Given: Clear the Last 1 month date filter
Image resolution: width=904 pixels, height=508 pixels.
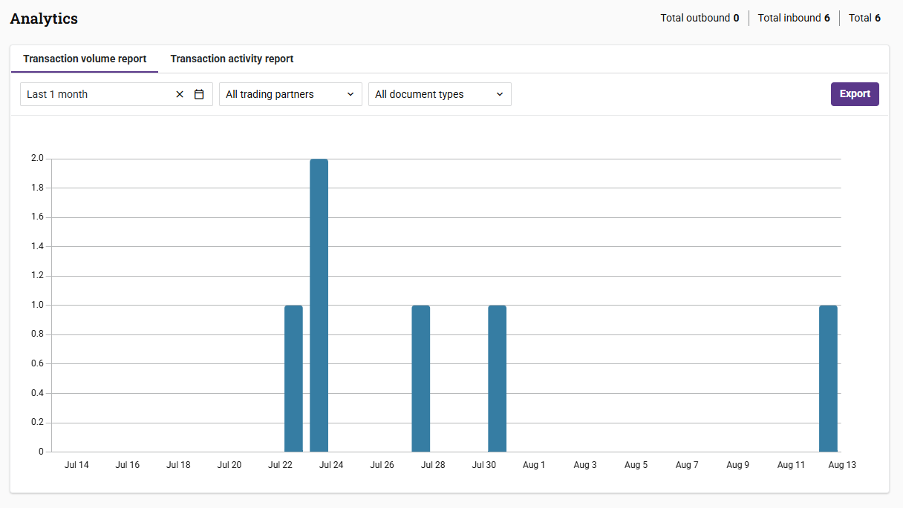Looking at the screenshot, I should 179,94.
